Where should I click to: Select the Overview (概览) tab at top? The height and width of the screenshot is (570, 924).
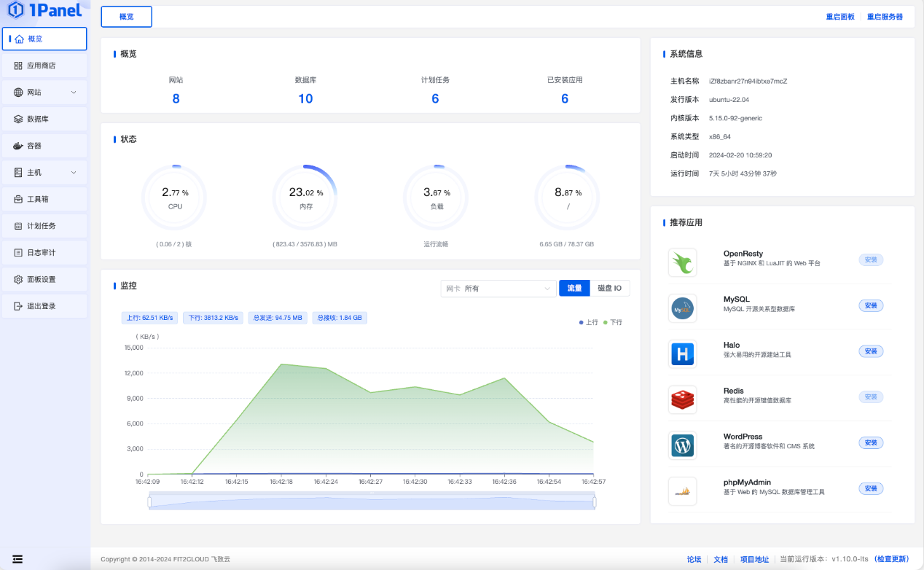(126, 17)
